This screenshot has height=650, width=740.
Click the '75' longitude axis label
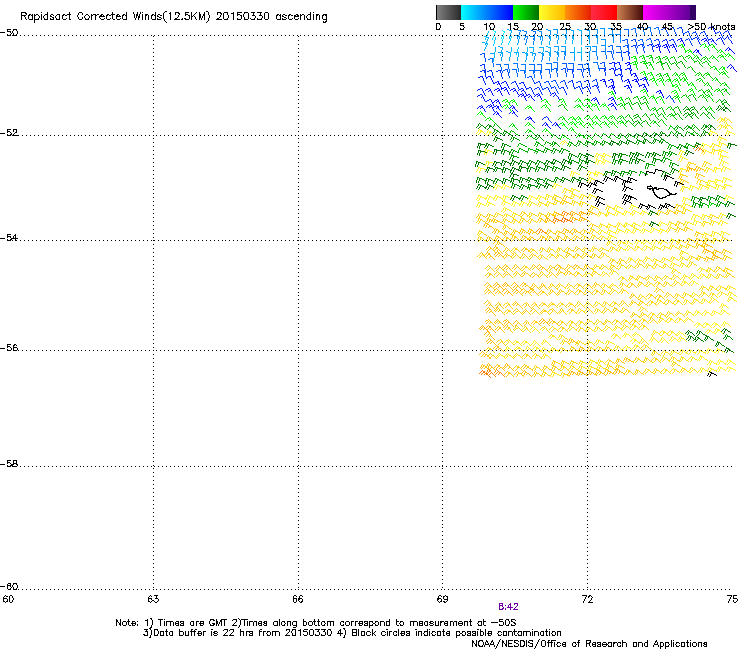click(732, 599)
